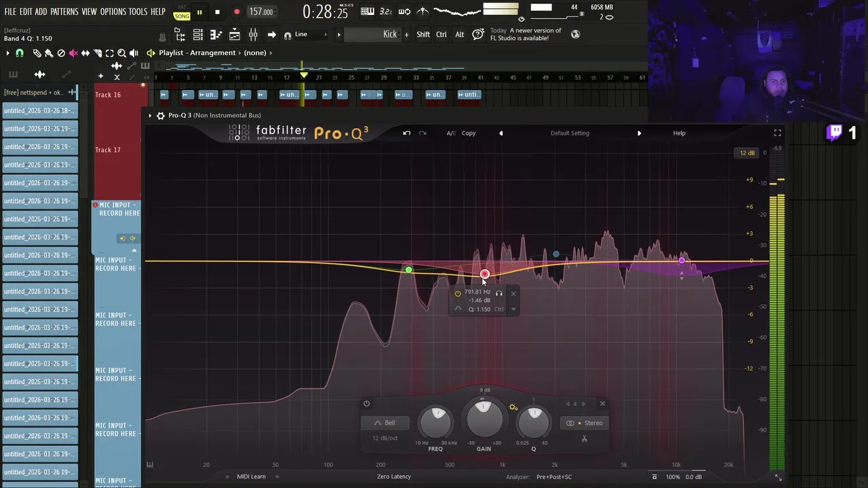Select the playlist playback speaker tool
This screenshot has width=868, height=488.
coord(134,53)
